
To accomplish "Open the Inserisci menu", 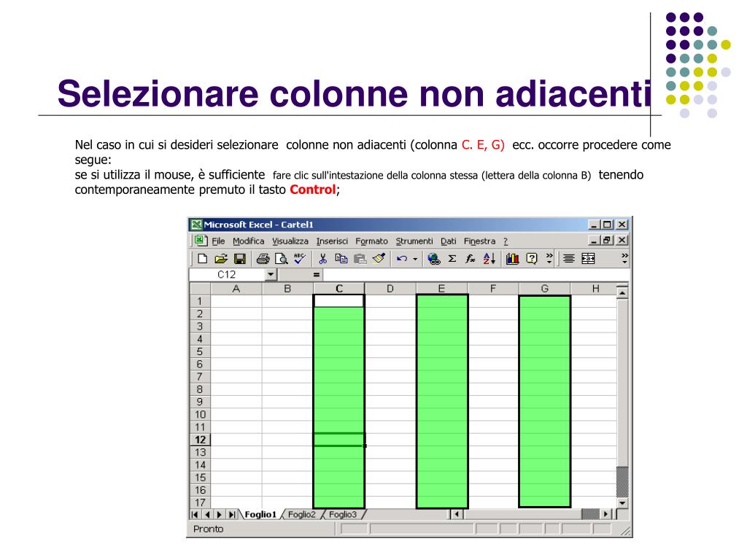I will click(x=332, y=241).
